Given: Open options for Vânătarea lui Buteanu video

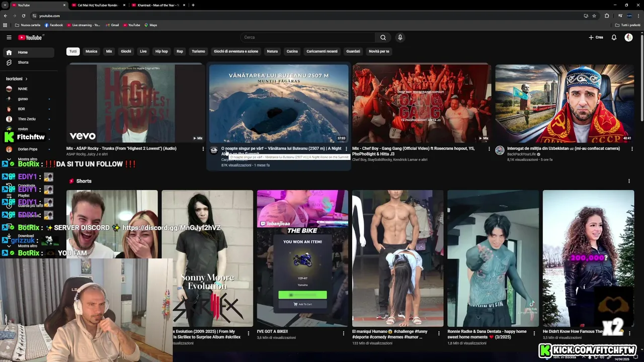Looking at the screenshot, I should point(346,149).
